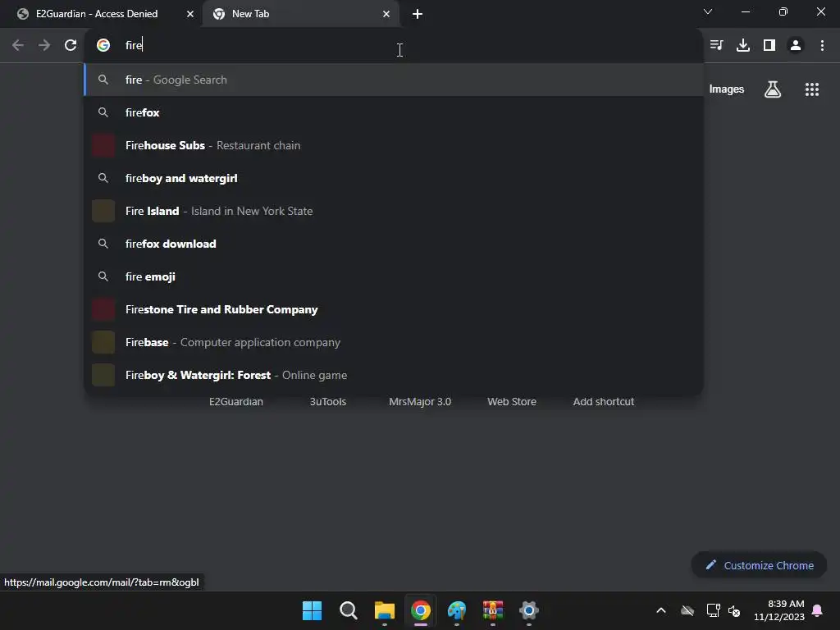Click Add shortcut

coord(604,401)
